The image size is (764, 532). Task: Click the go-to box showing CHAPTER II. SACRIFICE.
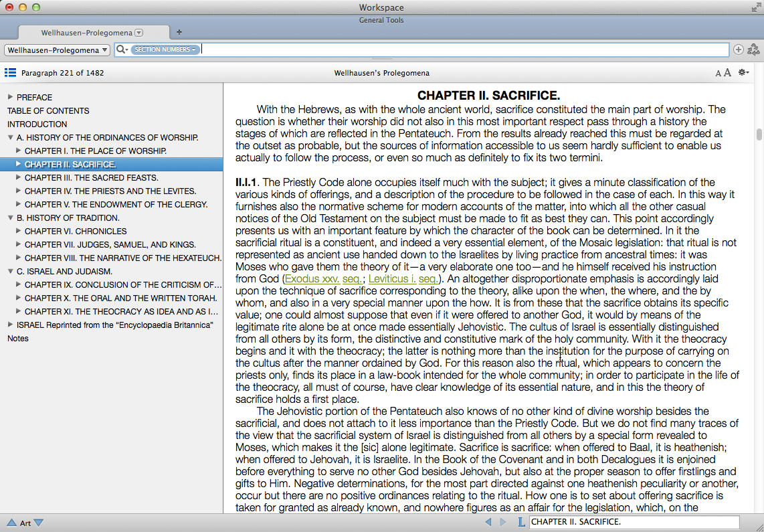[x=634, y=522]
